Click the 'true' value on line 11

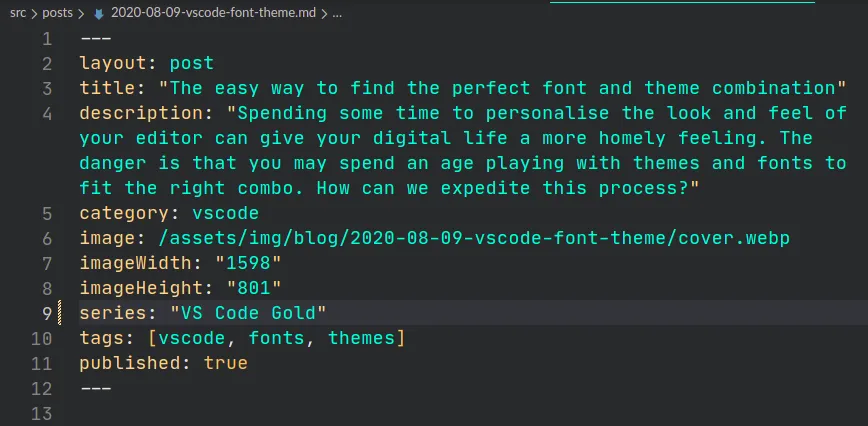pos(226,363)
